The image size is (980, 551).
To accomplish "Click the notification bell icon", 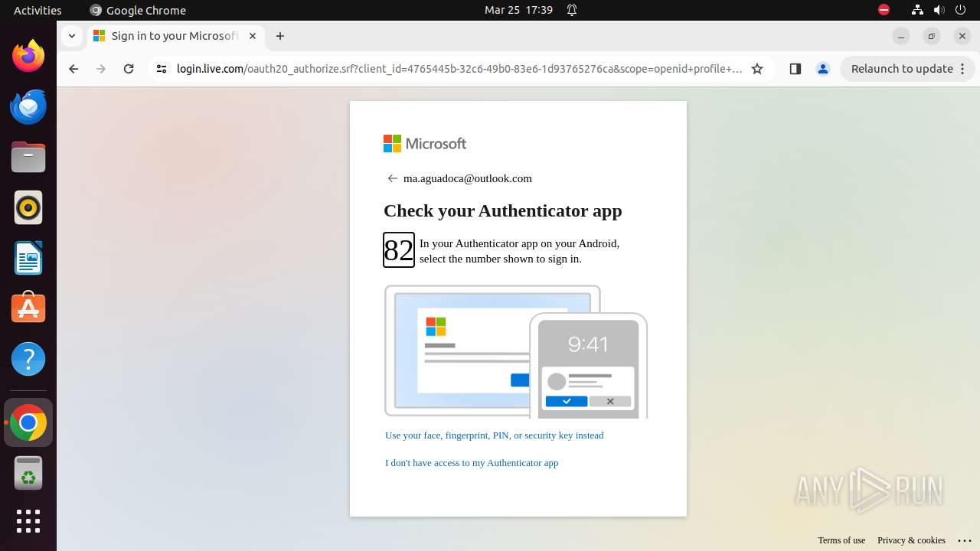I will pos(572,10).
